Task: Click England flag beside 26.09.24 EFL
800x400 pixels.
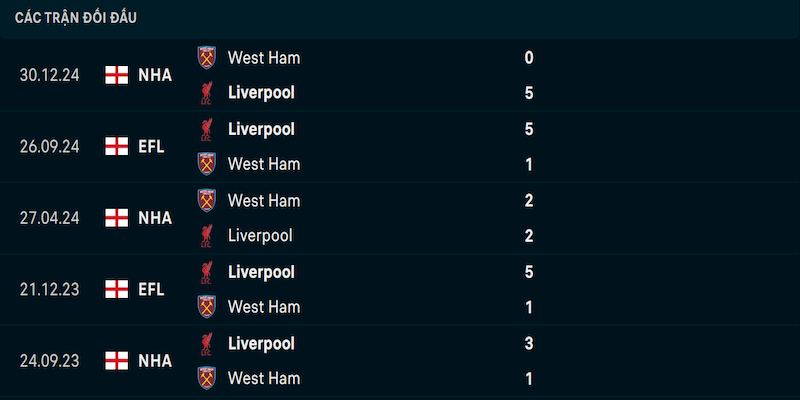Action: coord(117,146)
